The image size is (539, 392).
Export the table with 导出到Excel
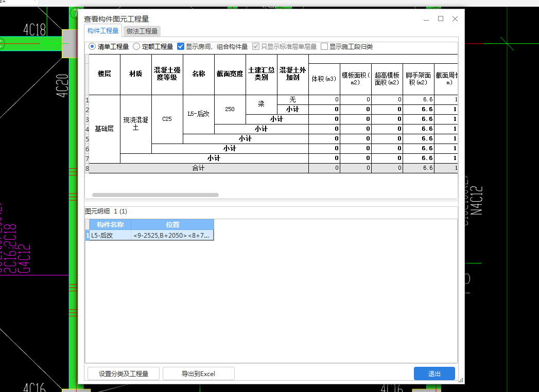point(198,373)
